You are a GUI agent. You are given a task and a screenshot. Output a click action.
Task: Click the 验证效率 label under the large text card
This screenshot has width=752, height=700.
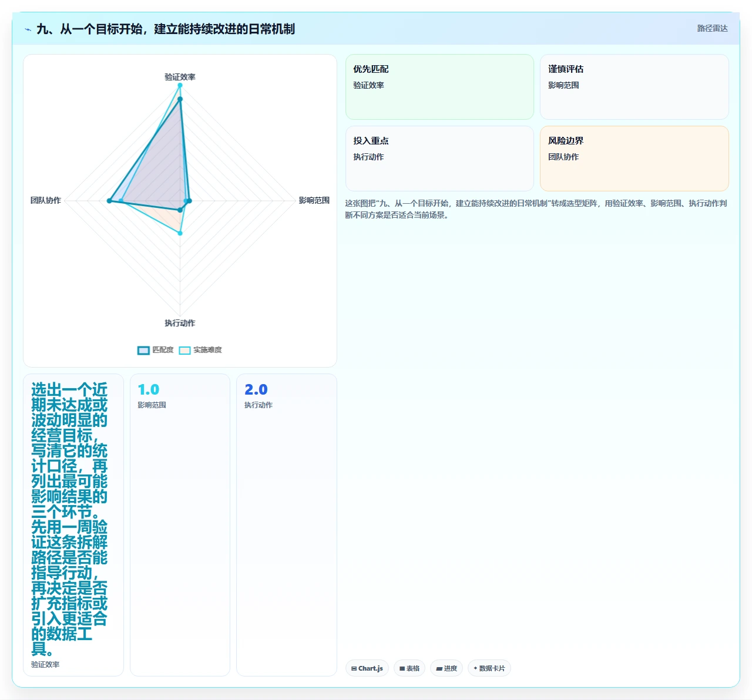45,665
